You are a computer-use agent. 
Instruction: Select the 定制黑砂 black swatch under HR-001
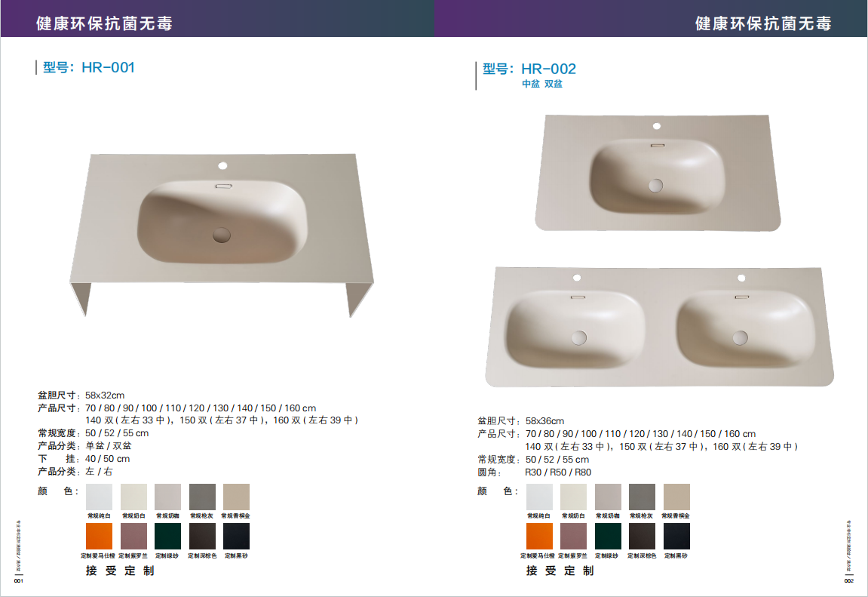[236, 536]
